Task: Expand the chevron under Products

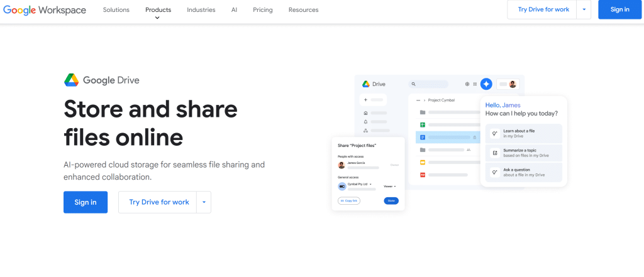Action: pyautogui.click(x=157, y=18)
